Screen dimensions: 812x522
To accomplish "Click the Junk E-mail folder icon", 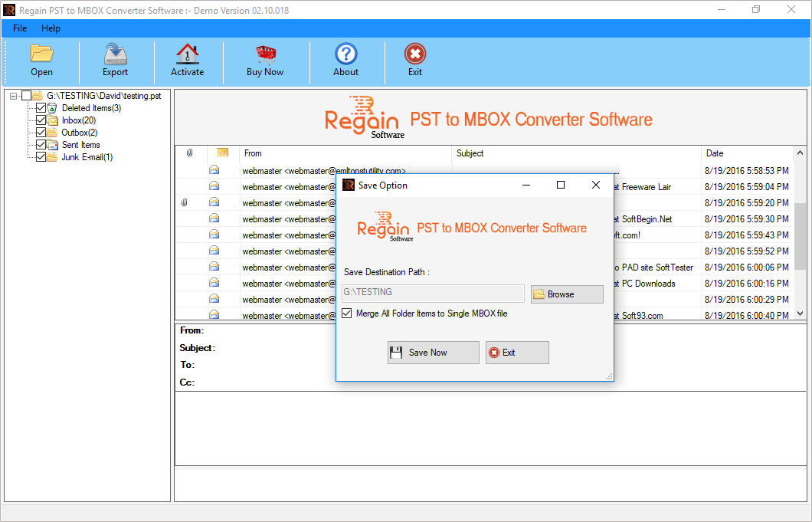I will coord(52,156).
